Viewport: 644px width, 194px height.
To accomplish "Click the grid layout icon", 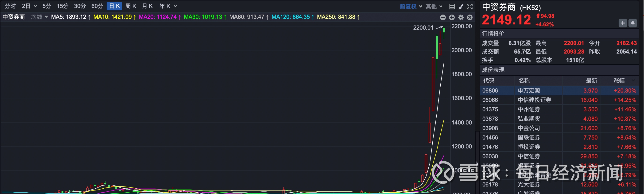I will coord(452,7).
